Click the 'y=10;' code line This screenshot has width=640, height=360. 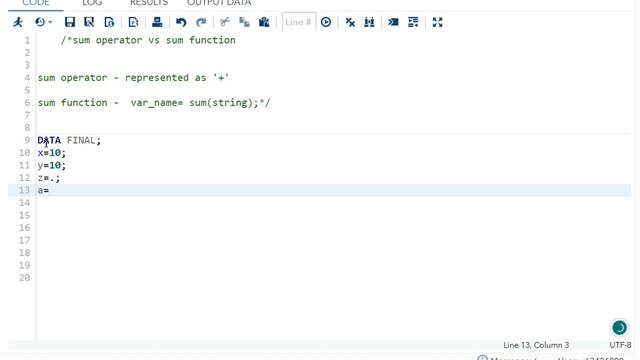(51, 165)
